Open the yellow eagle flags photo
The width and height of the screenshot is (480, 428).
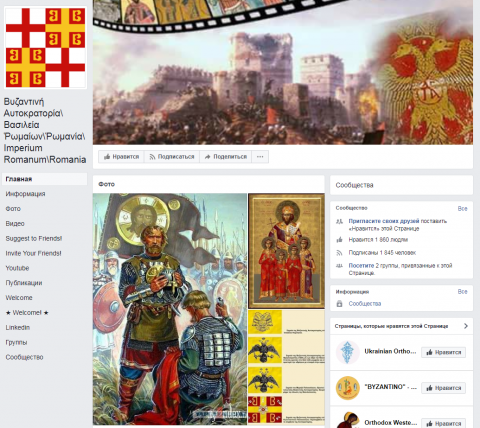point(286,367)
